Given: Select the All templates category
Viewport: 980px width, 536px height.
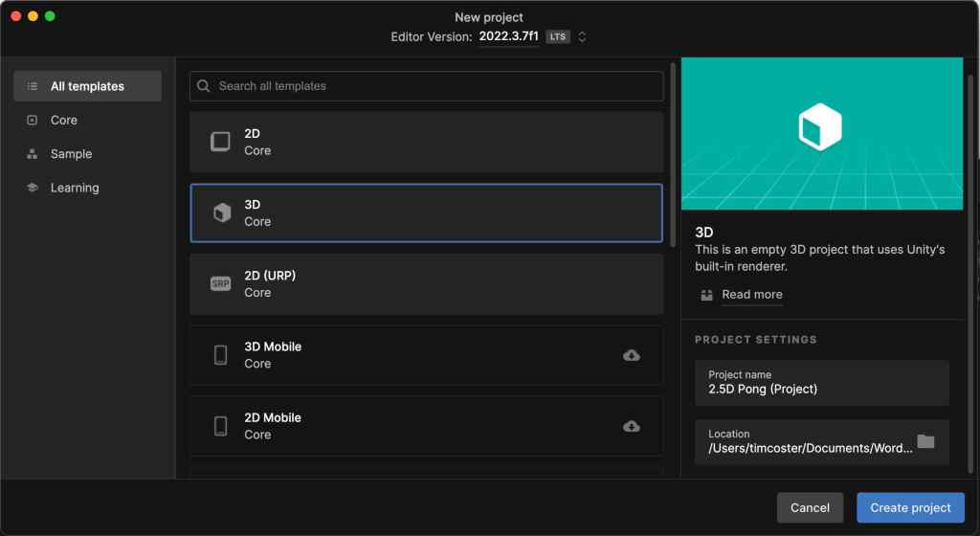Looking at the screenshot, I should click(x=87, y=86).
